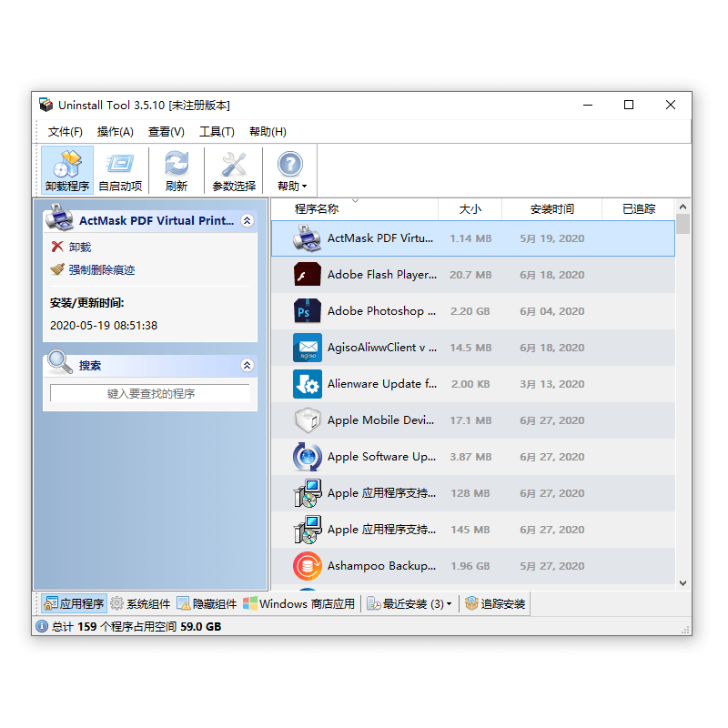Click the 刷新 refresh icon

[177, 165]
